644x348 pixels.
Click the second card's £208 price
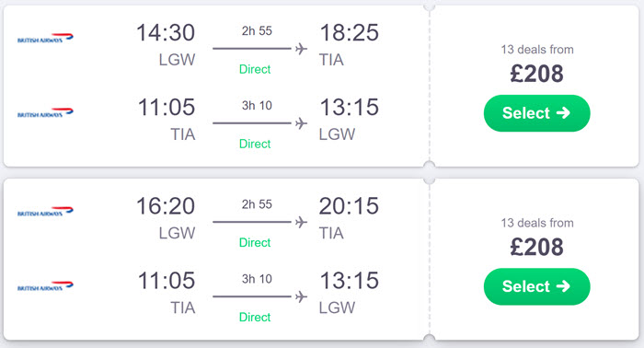click(x=536, y=247)
